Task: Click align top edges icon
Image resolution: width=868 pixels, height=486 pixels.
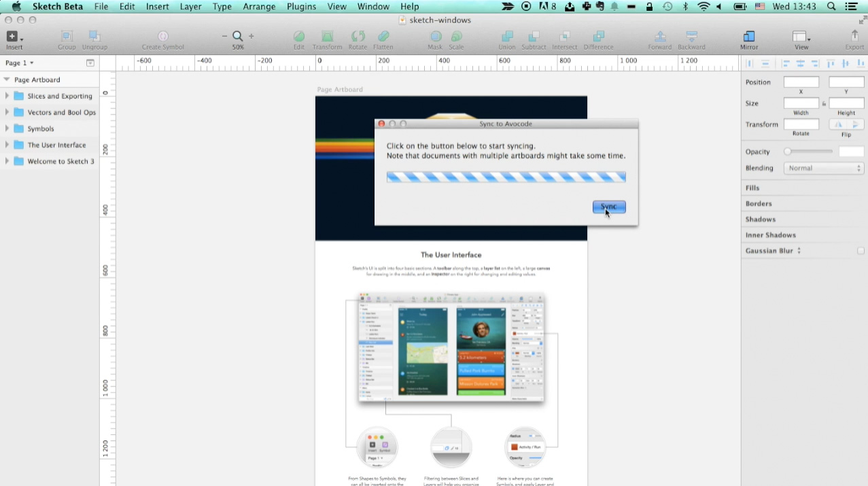Action: (831, 63)
